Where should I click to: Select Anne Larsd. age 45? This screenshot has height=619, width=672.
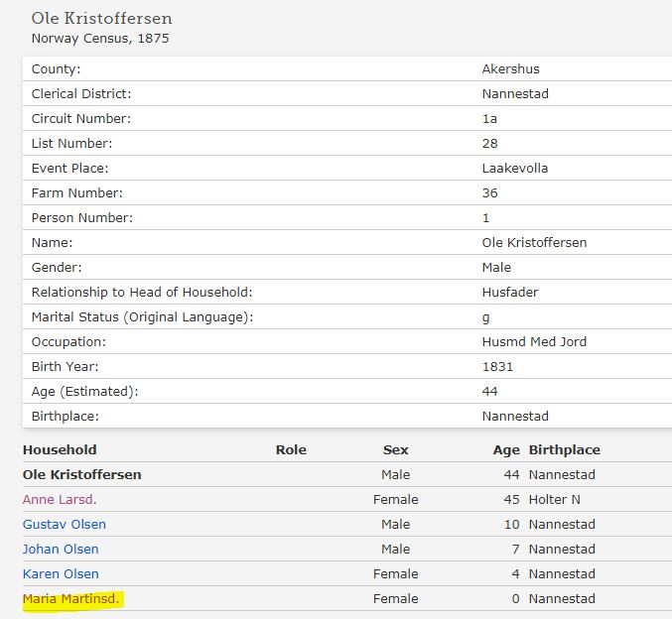click(512, 500)
